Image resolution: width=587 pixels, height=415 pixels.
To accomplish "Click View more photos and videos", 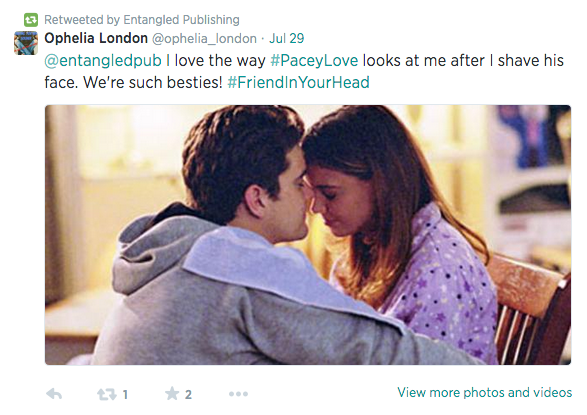I will [x=484, y=392].
